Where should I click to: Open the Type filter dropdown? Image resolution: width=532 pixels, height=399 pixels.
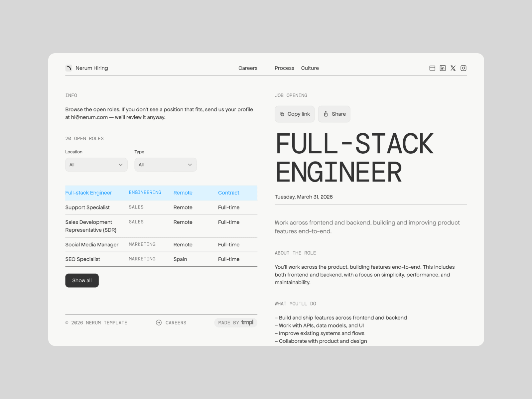165,165
